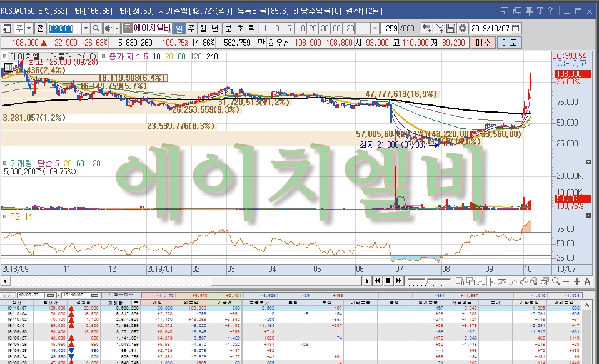Screen dimensions: 599x364
Task: Click the minus zoom-out icon in bottom toolbar
Action: coord(566,281)
